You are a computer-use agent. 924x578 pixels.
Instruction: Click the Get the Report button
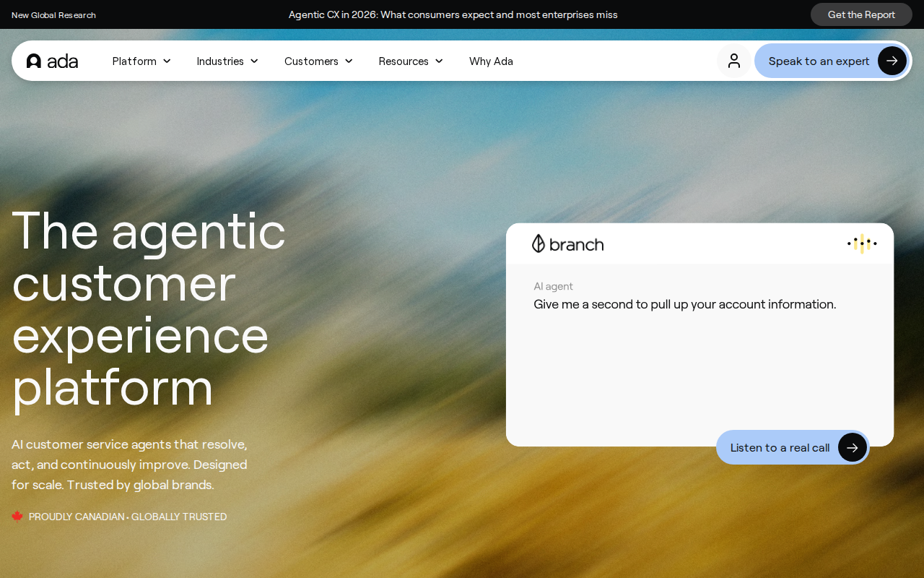pyautogui.click(x=861, y=14)
